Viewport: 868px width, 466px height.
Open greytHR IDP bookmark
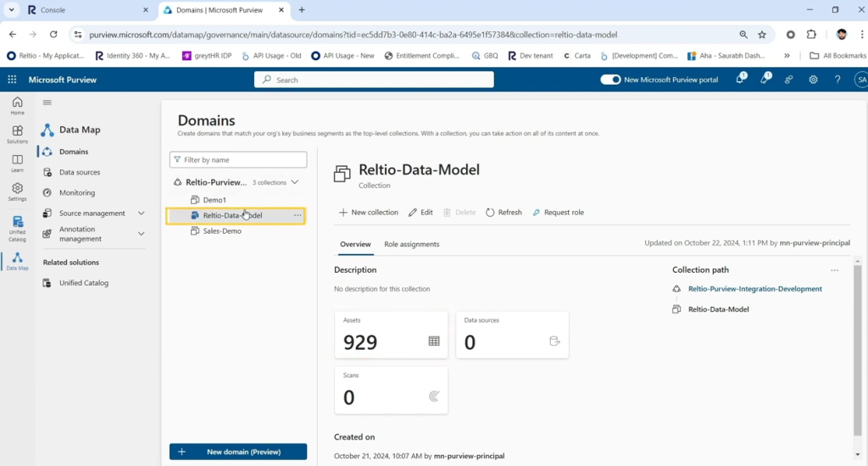207,55
